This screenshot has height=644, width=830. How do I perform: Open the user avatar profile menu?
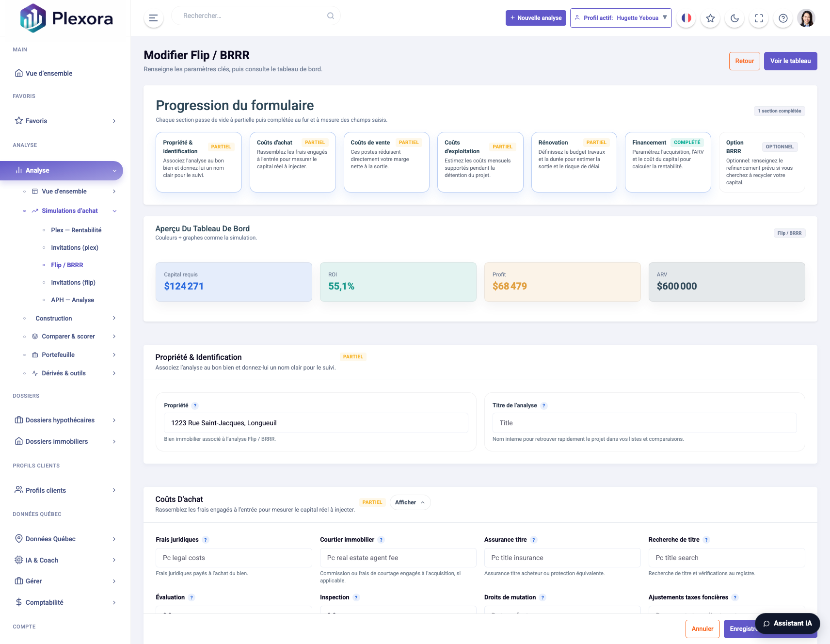click(806, 18)
